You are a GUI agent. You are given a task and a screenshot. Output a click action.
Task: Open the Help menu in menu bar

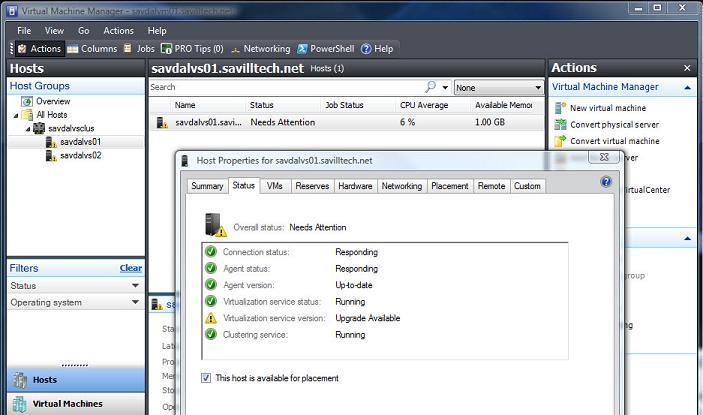click(x=157, y=31)
